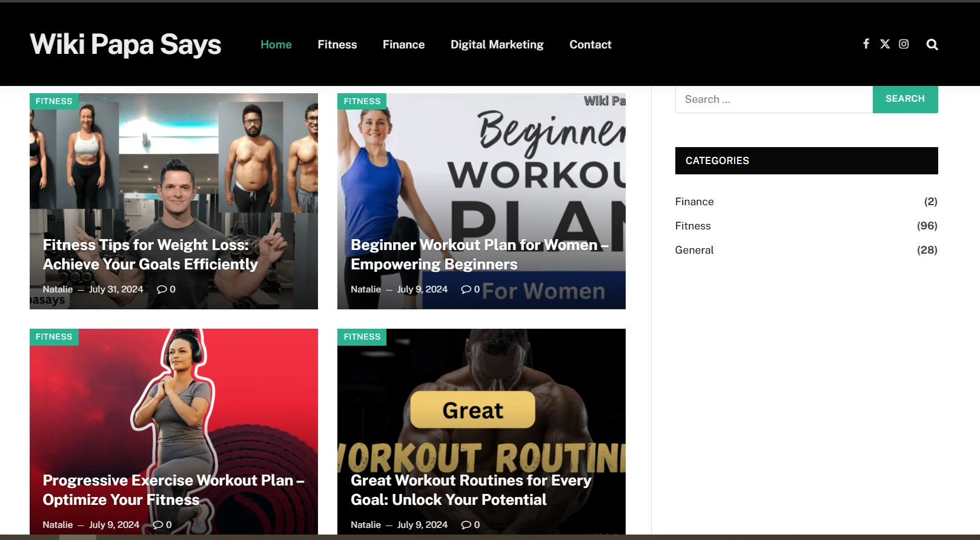Click FITNESS tag on Great Workout Routines post
The image size is (980, 540).
point(362,337)
